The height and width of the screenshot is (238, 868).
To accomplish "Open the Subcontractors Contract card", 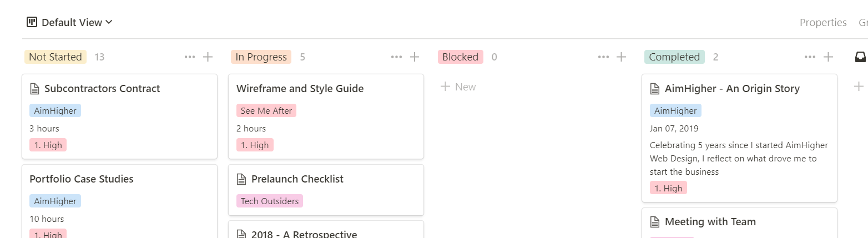I will pos(102,89).
